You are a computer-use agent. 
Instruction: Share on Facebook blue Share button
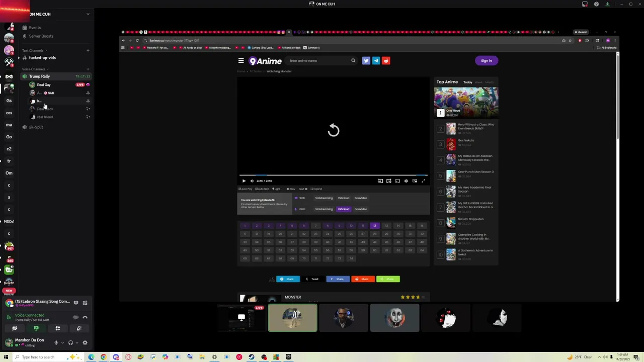pos(338,279)
